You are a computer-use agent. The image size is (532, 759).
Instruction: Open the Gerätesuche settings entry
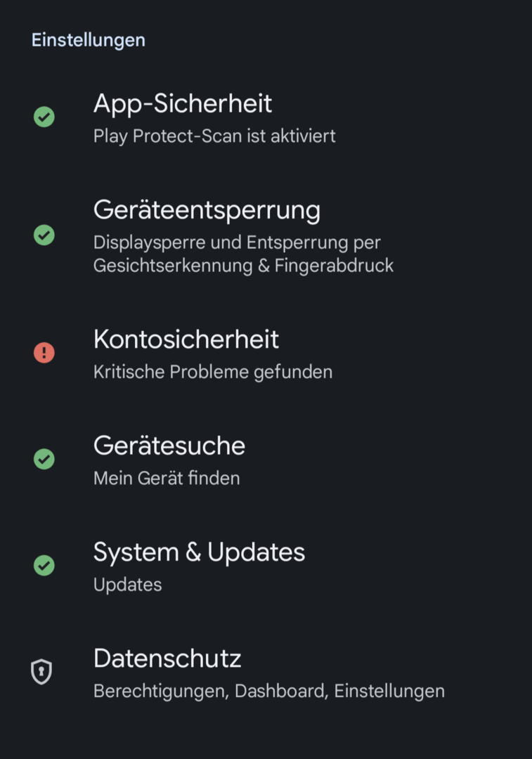point(169,446)
